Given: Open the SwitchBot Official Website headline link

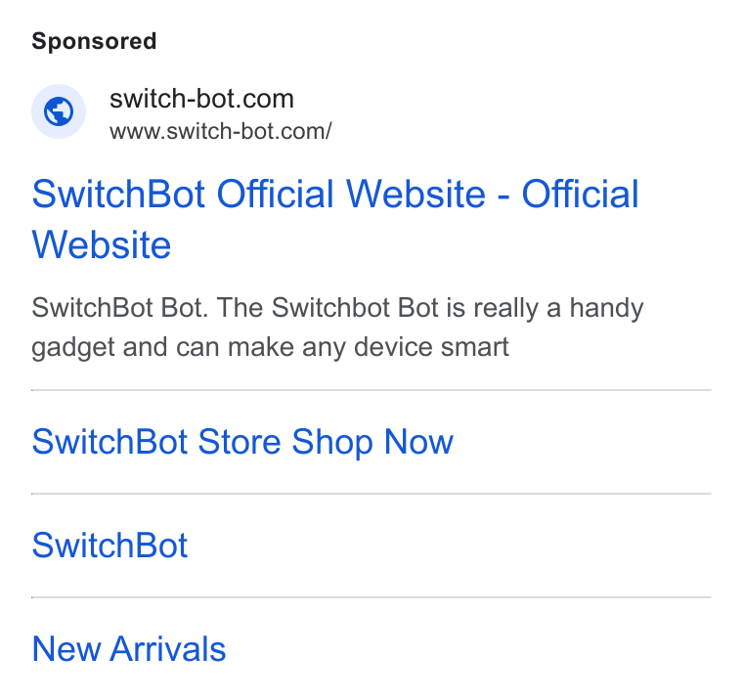Looking at the screenshot, I should (x=335, y=219).
